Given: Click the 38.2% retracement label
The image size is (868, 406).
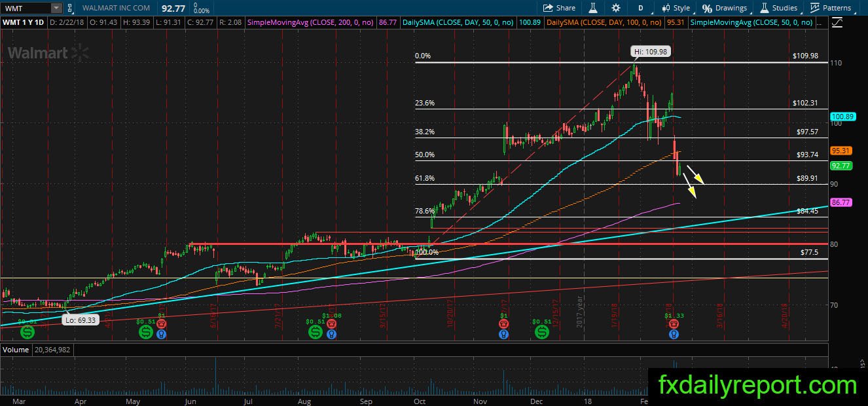Looking at the screenshot, I should pos(425,132).
